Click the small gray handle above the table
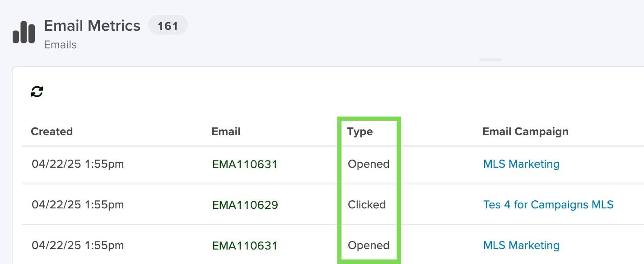Viewport: 644px width, 264px height. point(490,60)
